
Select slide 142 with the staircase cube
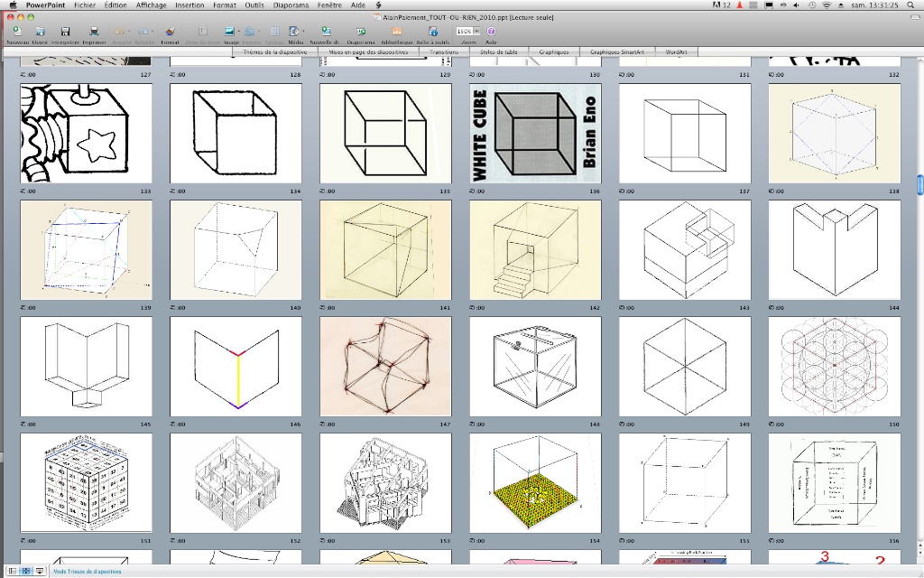pyautogui.click(x=535, y=250)
